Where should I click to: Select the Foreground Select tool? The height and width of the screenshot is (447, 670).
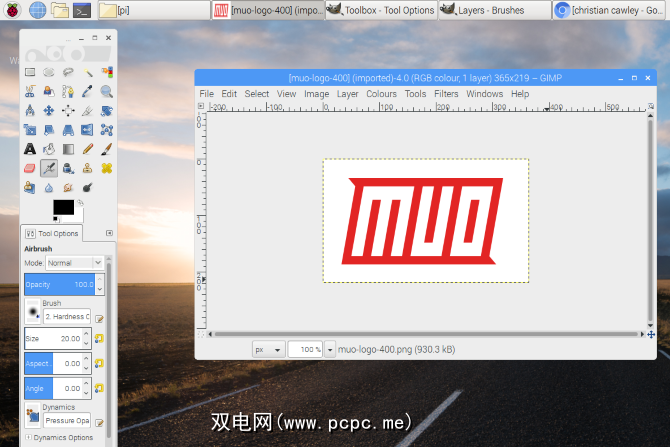point(49,91)
